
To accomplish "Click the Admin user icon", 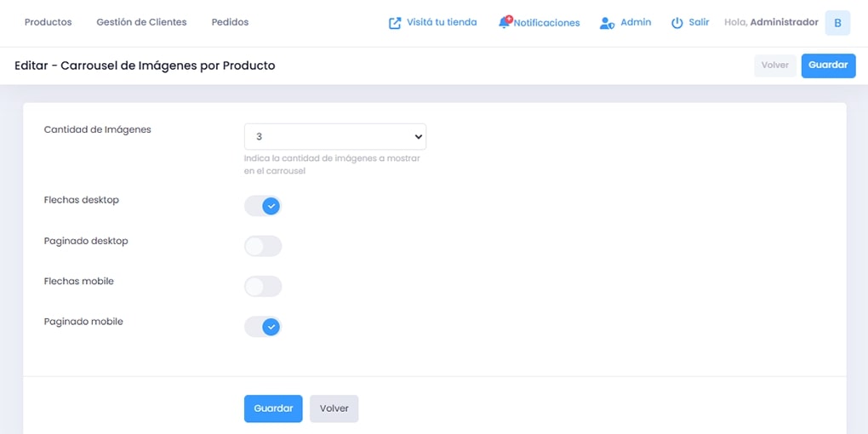I will pyautogui.click(x=607, y=23).
